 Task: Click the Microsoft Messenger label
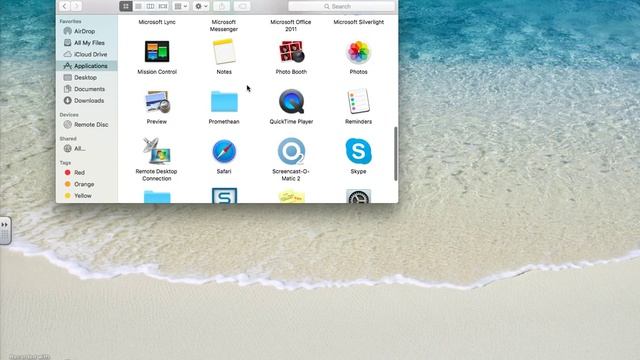[x=224, y=25]
